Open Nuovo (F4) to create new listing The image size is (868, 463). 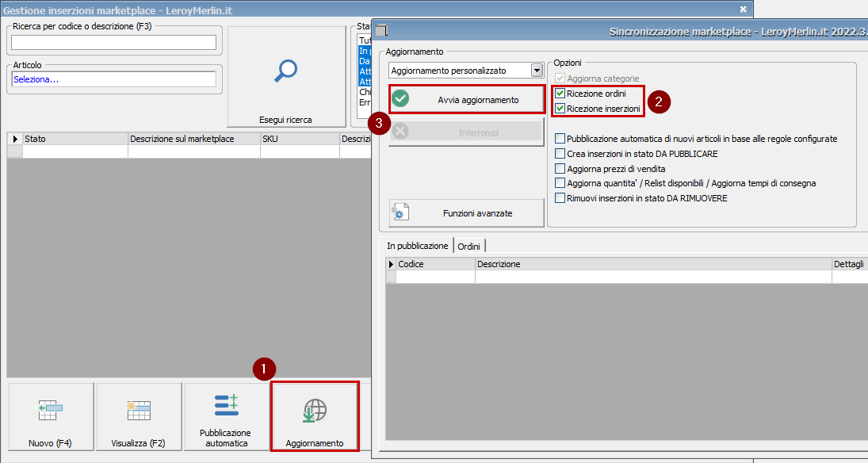51,416
